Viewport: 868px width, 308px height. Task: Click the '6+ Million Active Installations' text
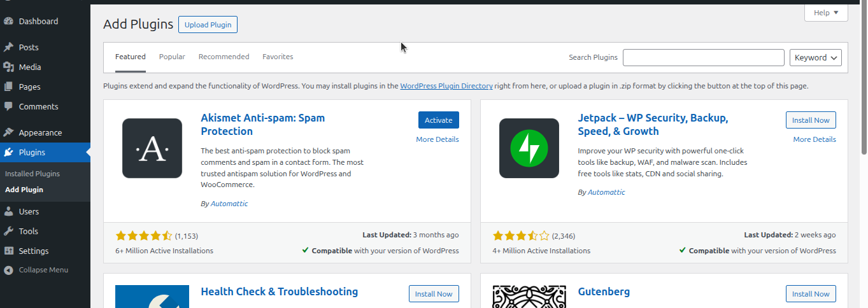[164, 251]
